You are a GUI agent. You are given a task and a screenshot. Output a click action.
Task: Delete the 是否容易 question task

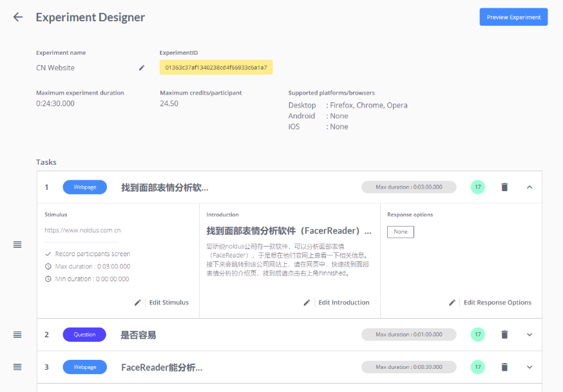(x=504, y=334)
